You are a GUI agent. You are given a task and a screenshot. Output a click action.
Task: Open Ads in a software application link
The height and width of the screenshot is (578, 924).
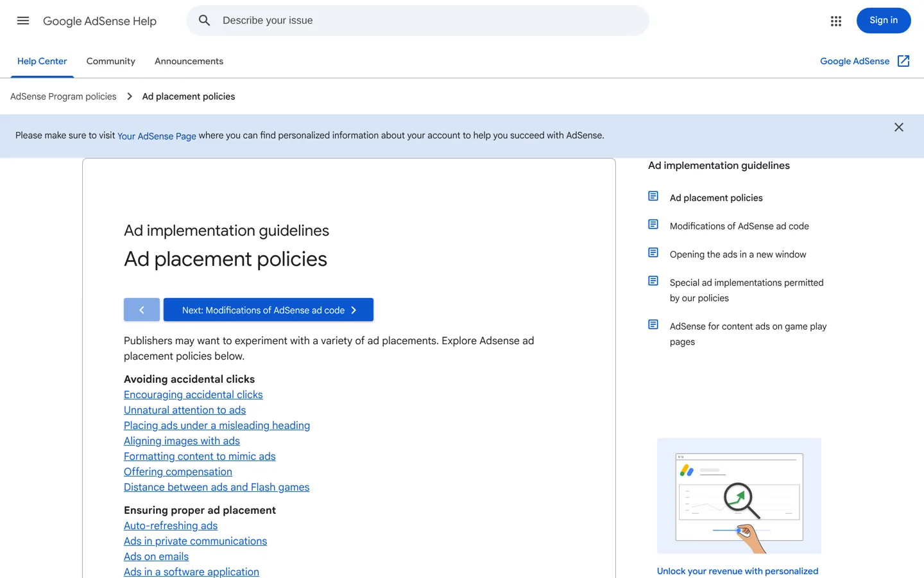pyautogui.click(x=191, y=572)
